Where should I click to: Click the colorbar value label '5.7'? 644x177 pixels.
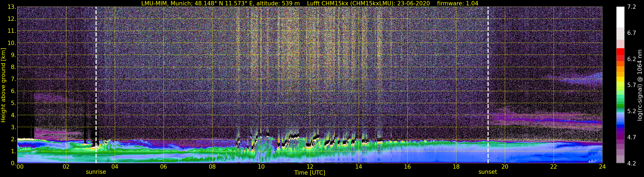[632, 85]
